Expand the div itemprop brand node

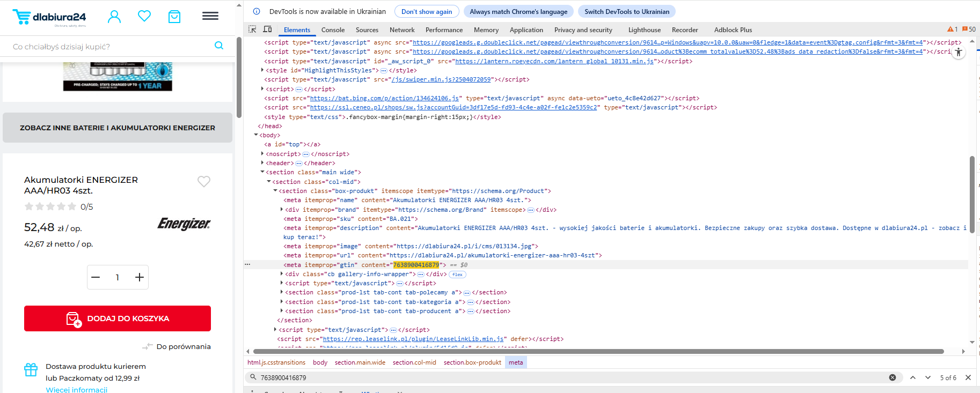click(282, 210)
